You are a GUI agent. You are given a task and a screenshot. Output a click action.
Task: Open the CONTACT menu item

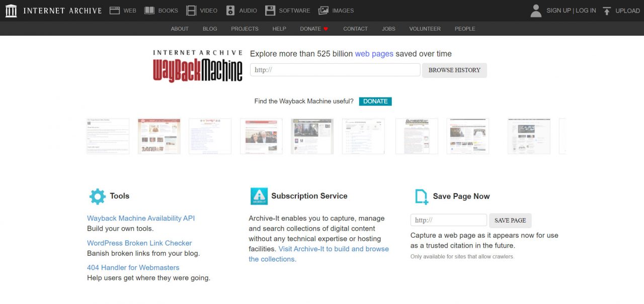[356, 29]
